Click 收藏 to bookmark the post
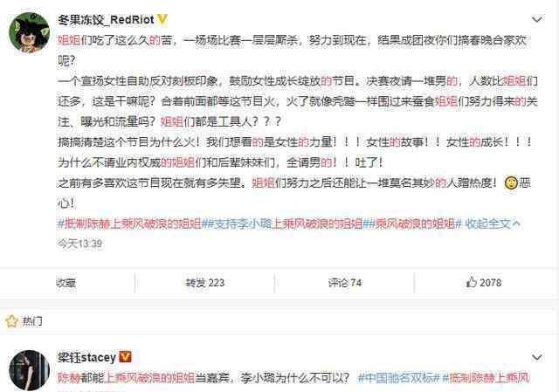The image size is (559, 392). pos(66,283)
